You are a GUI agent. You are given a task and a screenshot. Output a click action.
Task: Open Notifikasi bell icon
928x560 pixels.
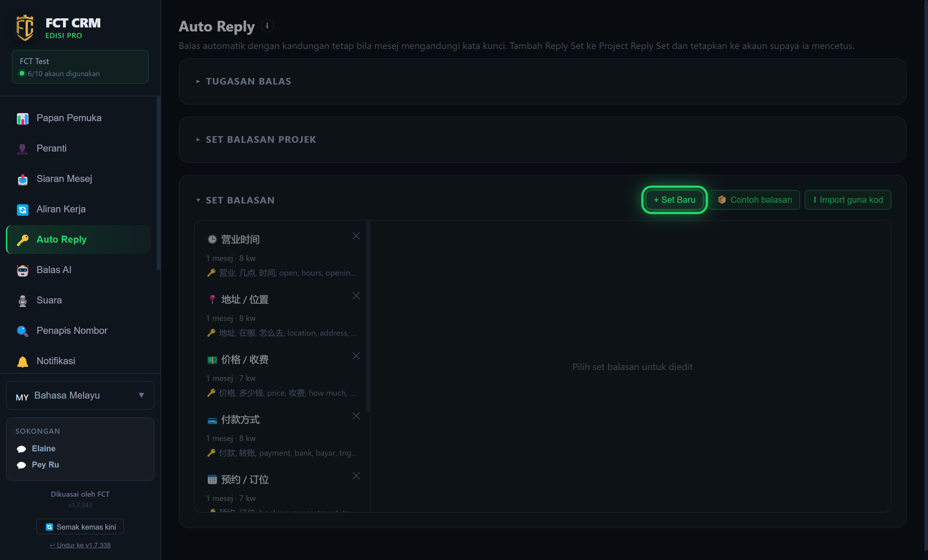(23, 361)
